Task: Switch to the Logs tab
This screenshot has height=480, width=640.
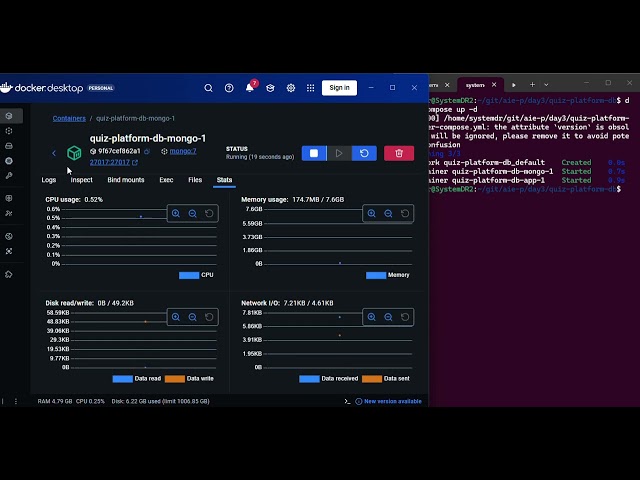Action: (x=49, y=180)
